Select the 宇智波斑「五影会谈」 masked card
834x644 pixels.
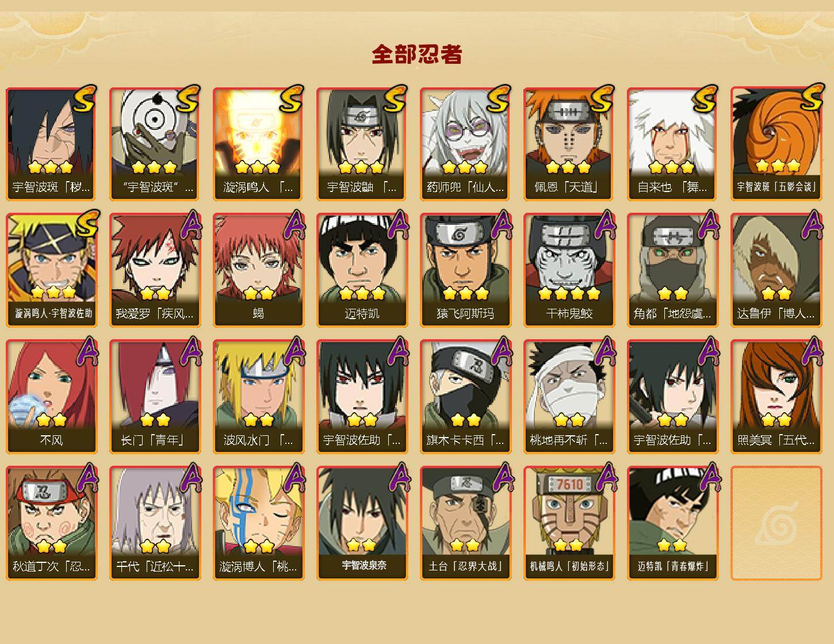pyautogui.click(x=776, y=144)
